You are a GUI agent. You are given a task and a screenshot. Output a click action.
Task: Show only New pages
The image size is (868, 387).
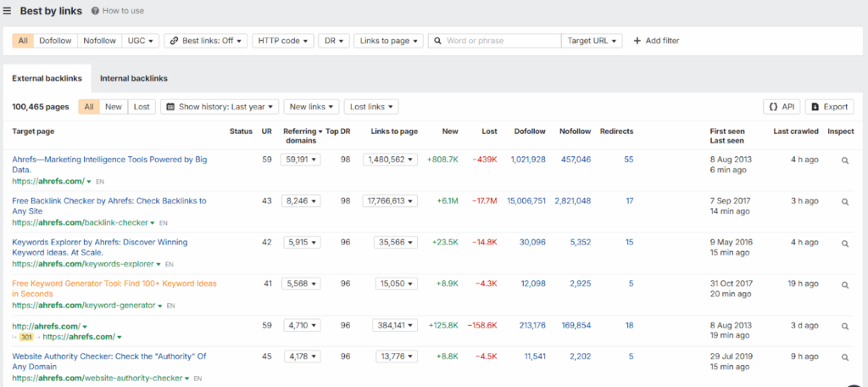[x=114, y=106]
